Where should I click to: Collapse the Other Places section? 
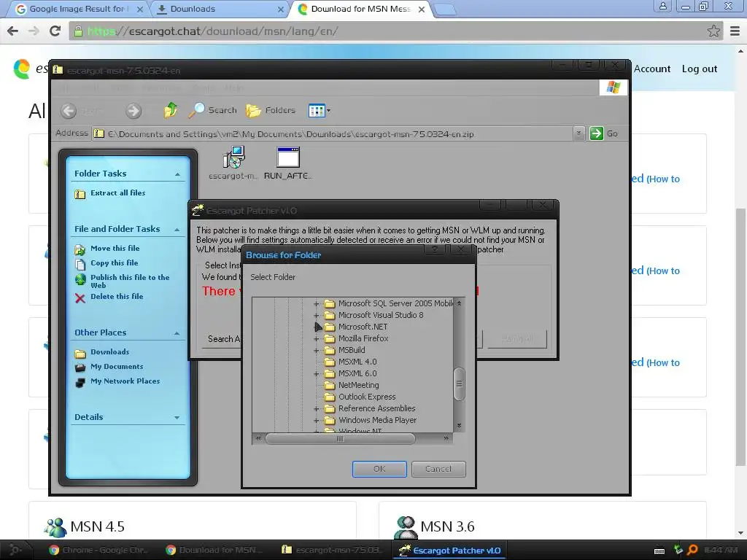click(177, 333)
